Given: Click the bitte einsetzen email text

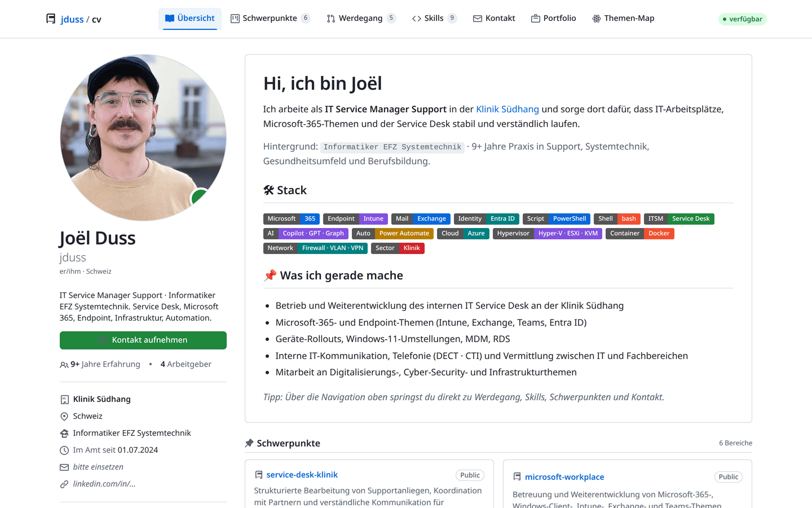Looking at the screenshot, I should click(x=98, y=467).
